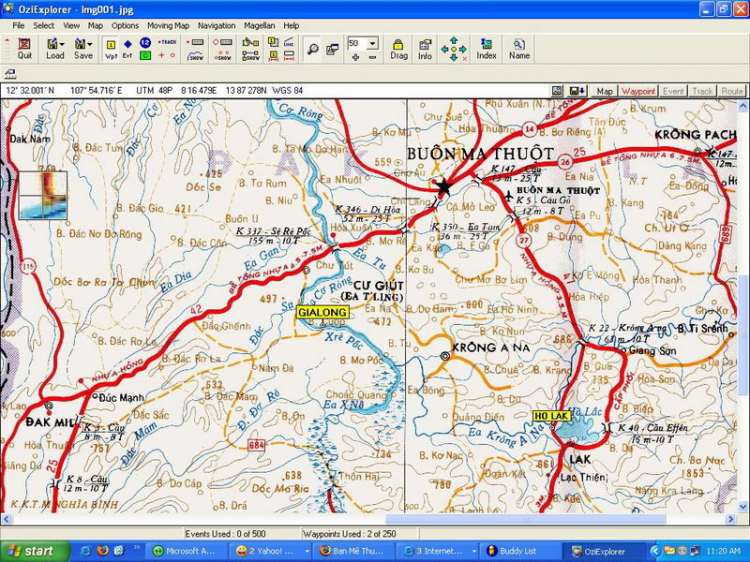This screenshot has height=562, width=750.
Task: Switch to Buddy List taskbar window
Action: tap(518, 551)
